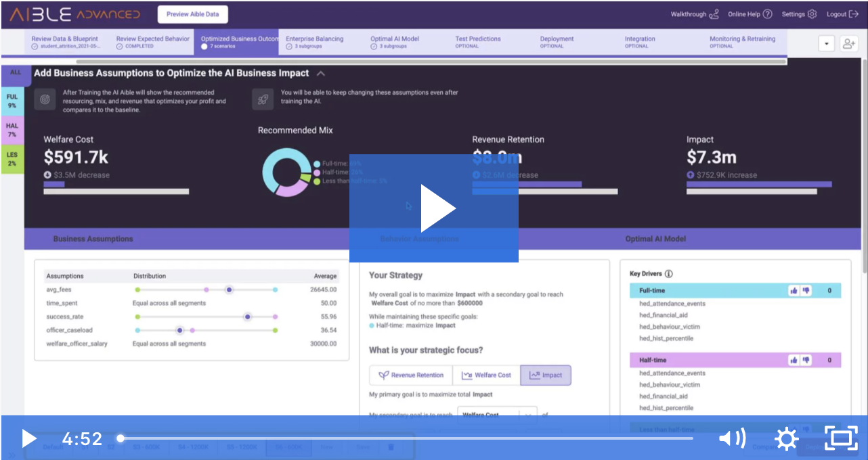Start playback from the video control bar
Screen dimensions: 868x460
tap(29, 438)
